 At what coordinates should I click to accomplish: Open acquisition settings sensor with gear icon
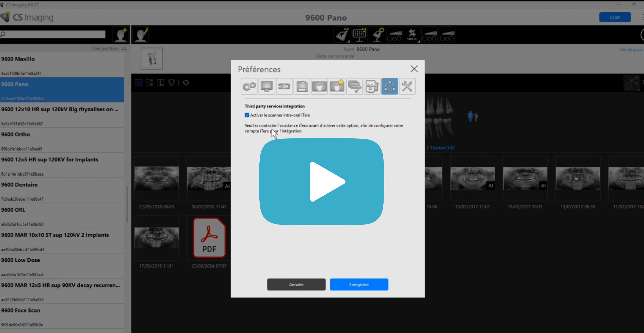tap(377, 35)
